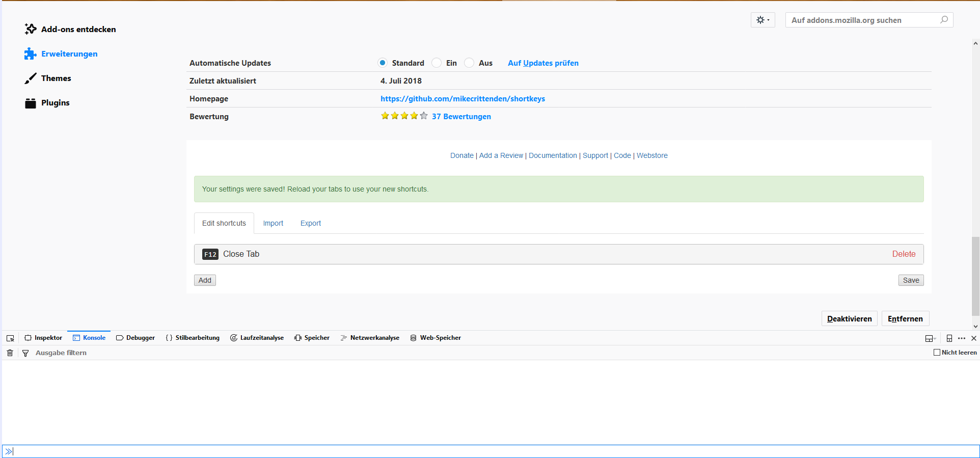
Task: Click the Plugins block icon
Action: [x=31, y=103]
